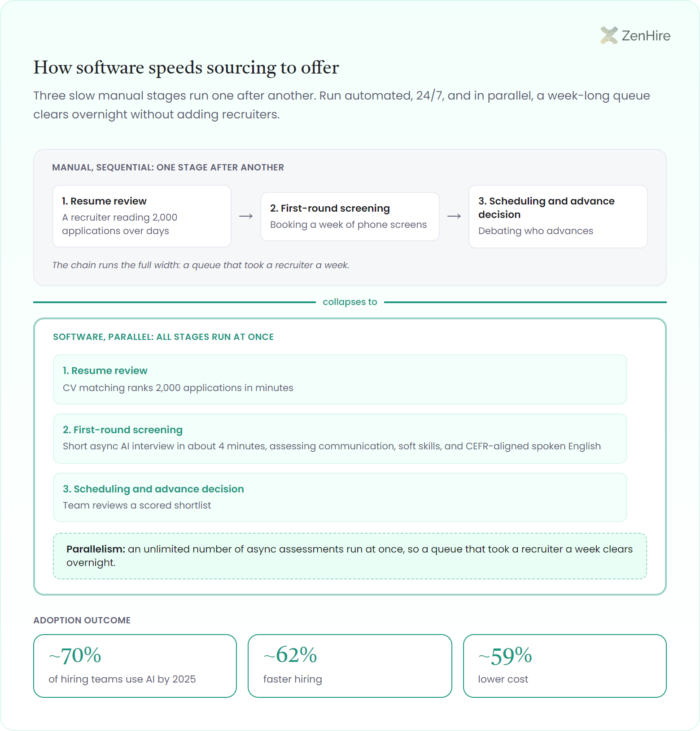Click arrow between screening and scheduling cards
700x731 pixels.
pos(454,217)
